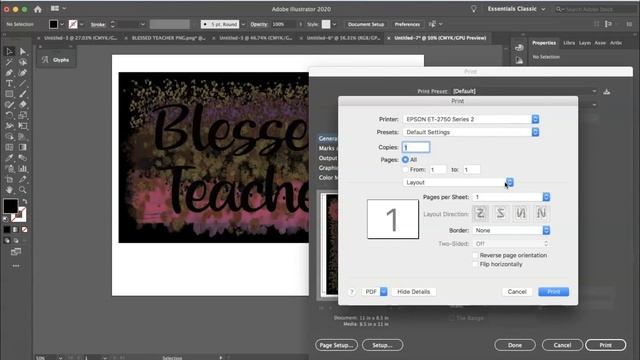640x360 pixels.
Task: Select the Scale tool
Action: (x=23, y=115)
